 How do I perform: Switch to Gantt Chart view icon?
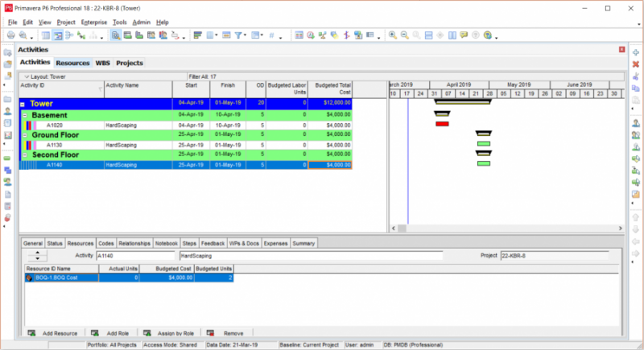pos(57,35)
